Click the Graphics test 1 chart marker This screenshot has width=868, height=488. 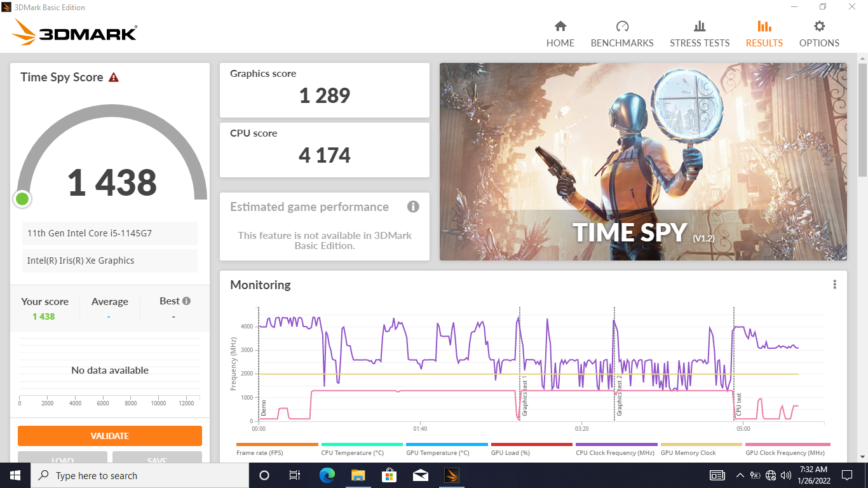525,395
